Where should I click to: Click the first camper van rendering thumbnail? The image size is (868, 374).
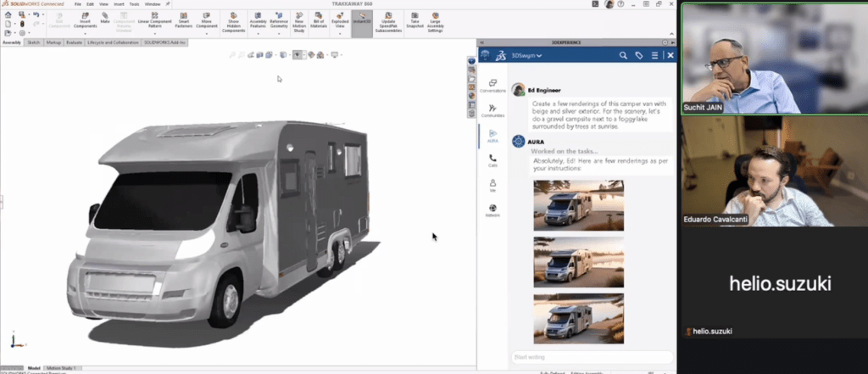[x=578, y=205]
